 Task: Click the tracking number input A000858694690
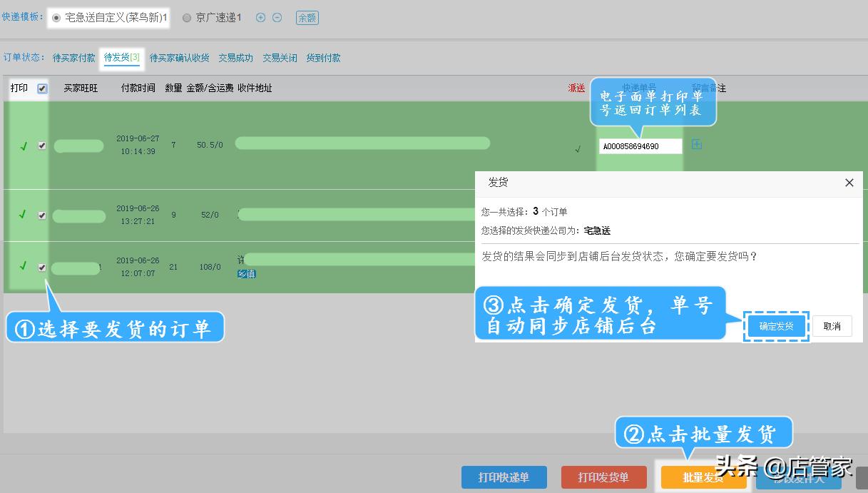pyautogui.click(x=640, y=145)
